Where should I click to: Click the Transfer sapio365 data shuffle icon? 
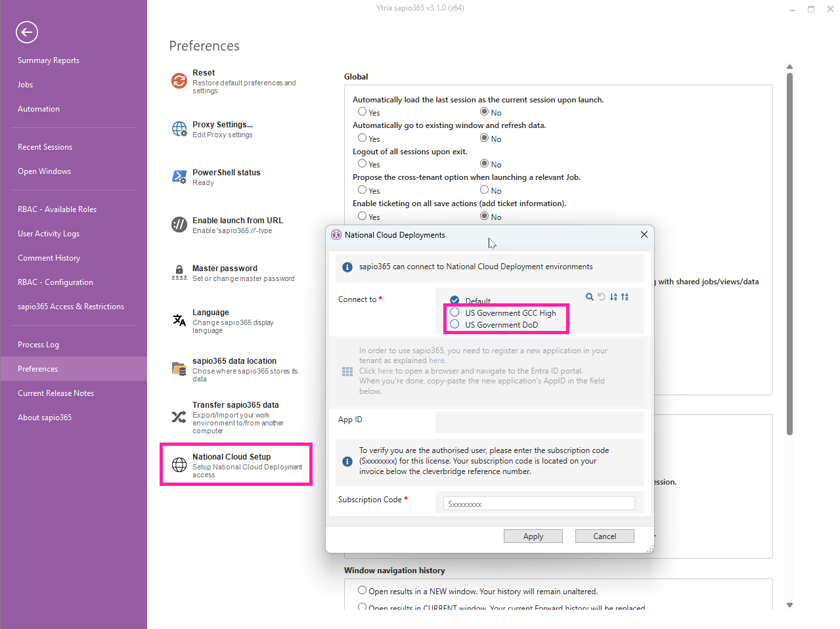[x=179, y=417]
